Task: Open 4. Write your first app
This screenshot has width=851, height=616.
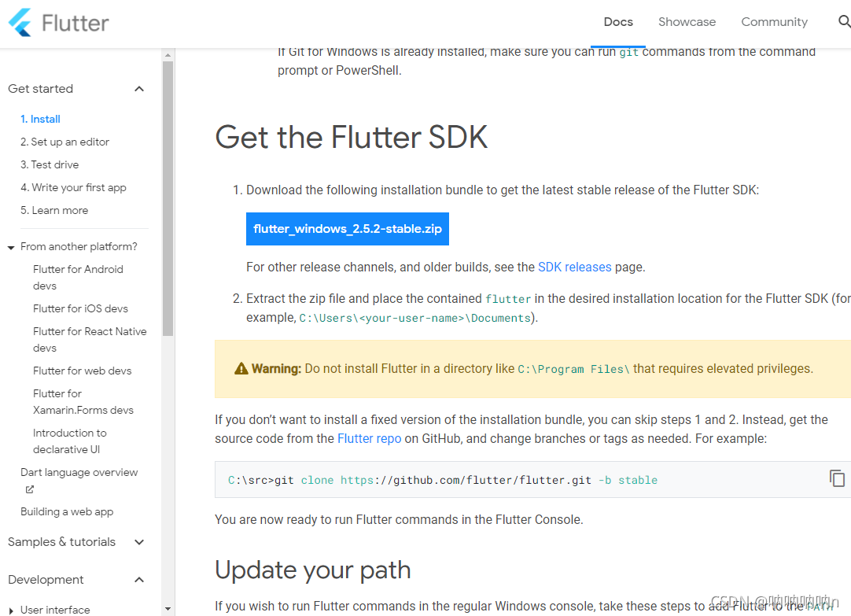Action: (73, 187)
